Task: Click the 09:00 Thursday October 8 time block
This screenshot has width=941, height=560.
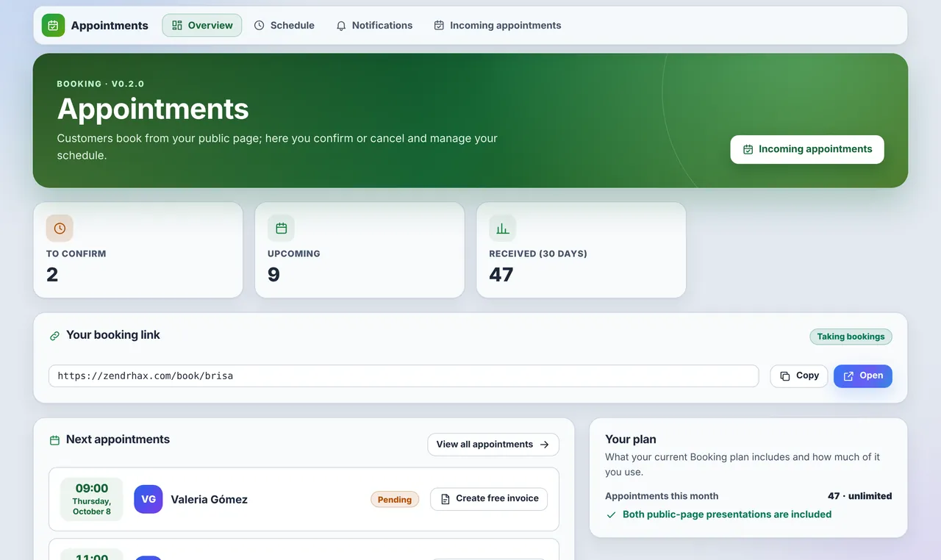Action: [x=92, y=499]
